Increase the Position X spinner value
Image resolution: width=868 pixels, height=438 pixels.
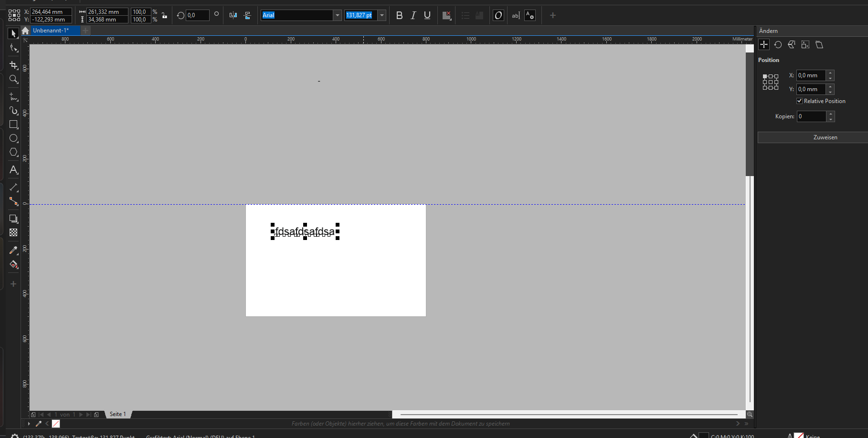point(830,73)
